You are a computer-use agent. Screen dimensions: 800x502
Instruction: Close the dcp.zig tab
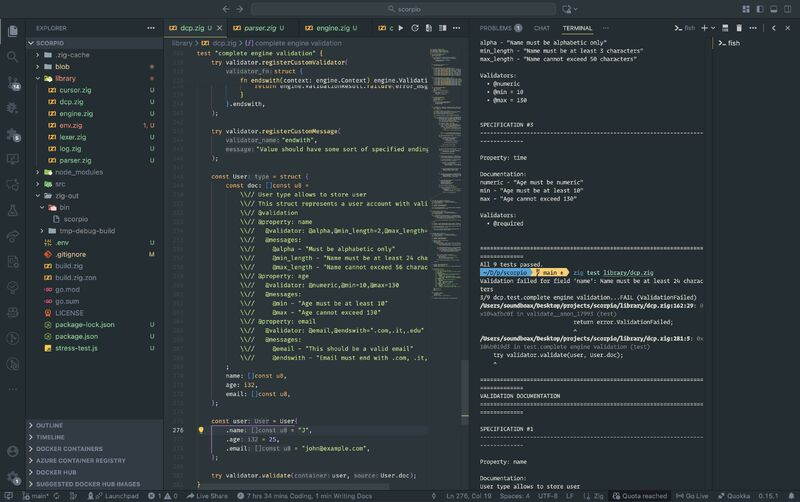220,28
